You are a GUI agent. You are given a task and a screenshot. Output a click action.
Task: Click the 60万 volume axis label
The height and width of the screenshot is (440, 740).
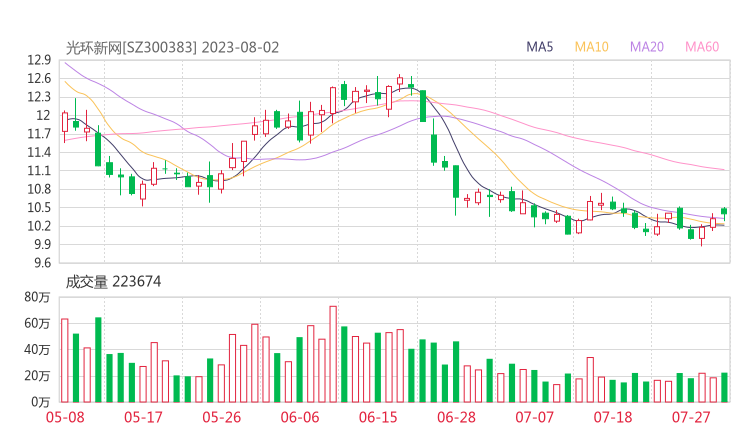pyautogui.click(x=37, y=323)
